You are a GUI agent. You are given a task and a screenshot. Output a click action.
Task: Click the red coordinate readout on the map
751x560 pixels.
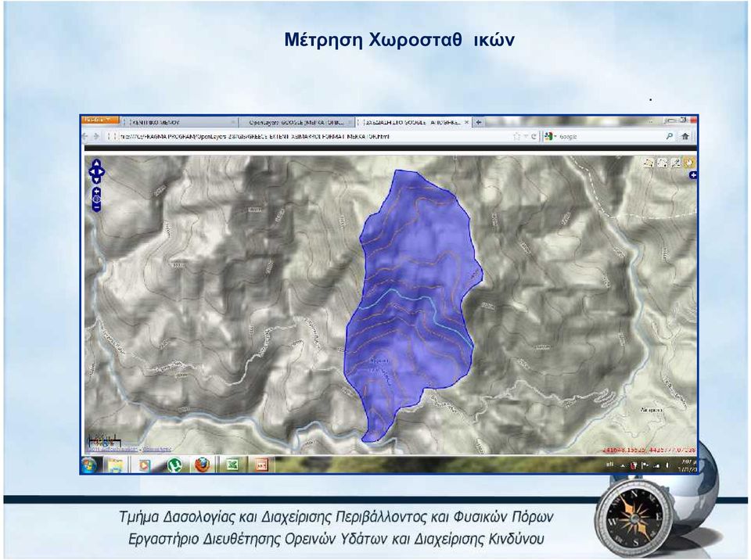pos(649,451)
